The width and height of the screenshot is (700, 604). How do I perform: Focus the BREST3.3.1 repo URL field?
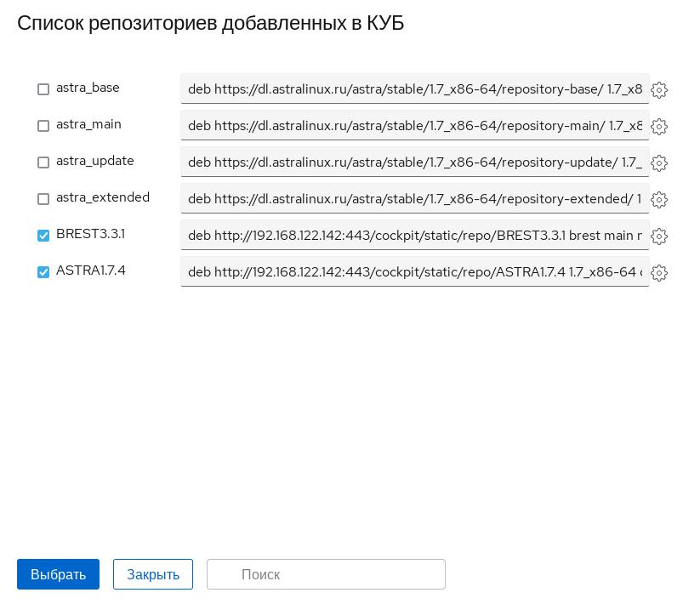[x=414, y=235]
